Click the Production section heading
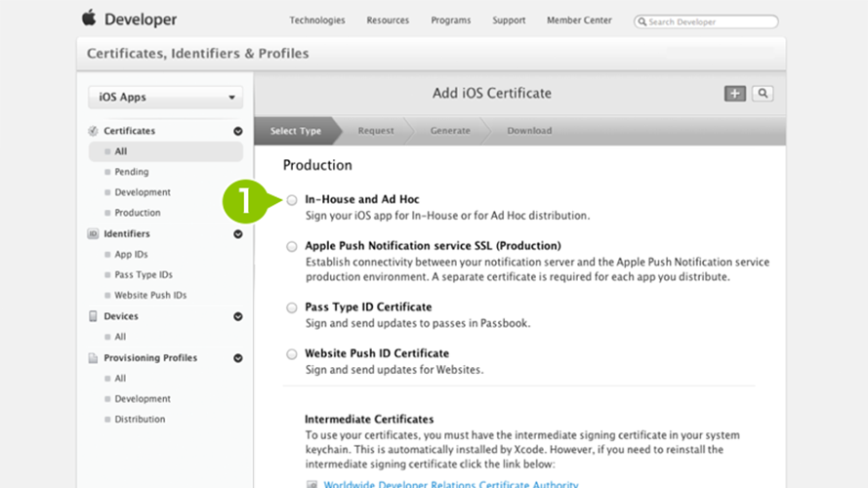Image resolution: width=868 pixels, height=488 pixels. pos(317,165)
